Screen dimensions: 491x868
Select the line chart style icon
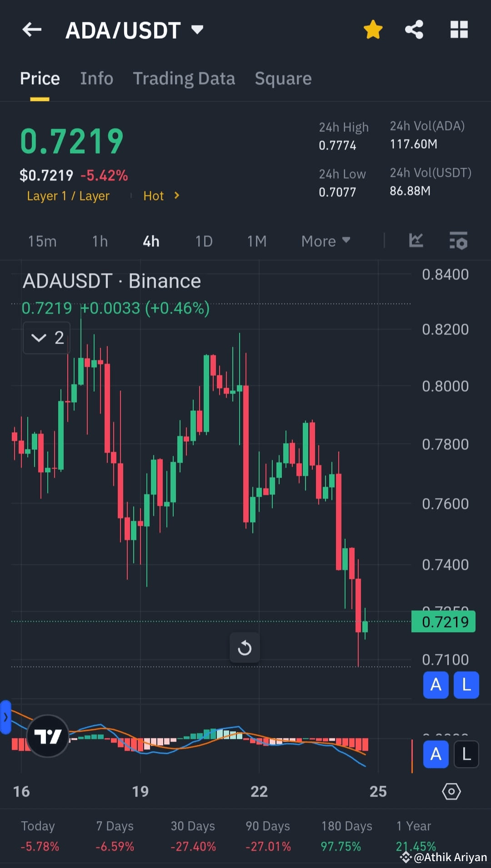pos(415,241)
